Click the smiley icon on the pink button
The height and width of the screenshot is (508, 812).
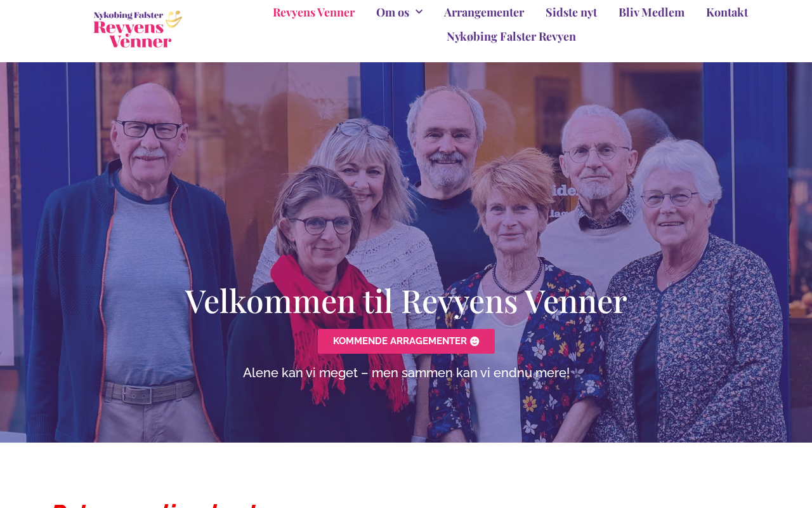(x=475, y=342)
